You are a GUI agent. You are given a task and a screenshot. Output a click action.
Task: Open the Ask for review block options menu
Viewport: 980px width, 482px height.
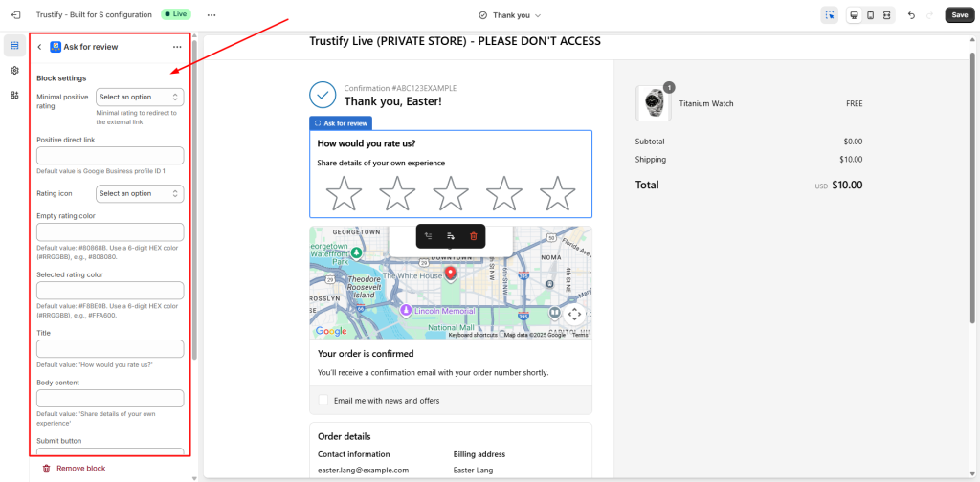[177, 47]
